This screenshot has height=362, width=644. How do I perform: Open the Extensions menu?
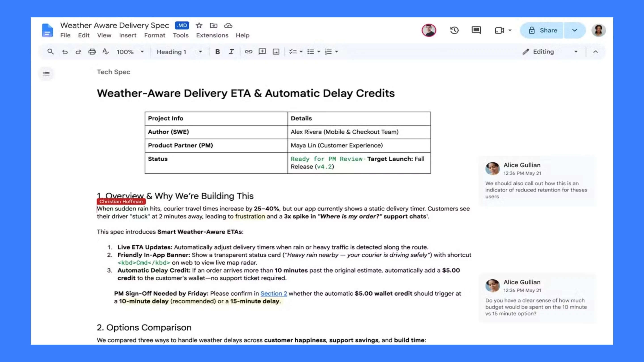(212, 36)
